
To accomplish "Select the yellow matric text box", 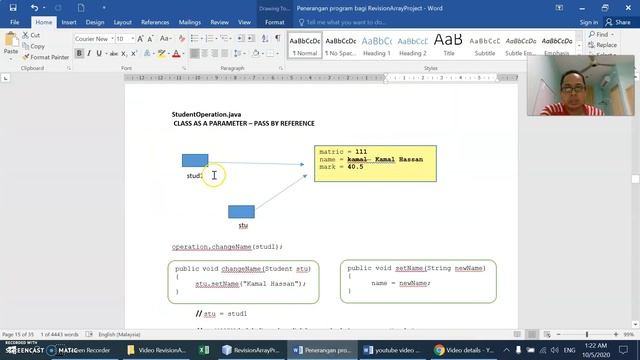I will 375,163.
